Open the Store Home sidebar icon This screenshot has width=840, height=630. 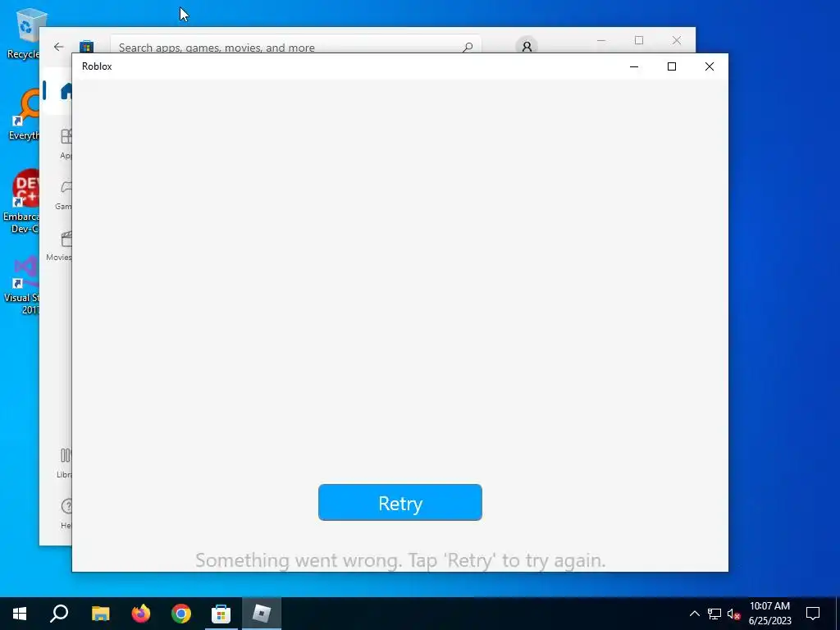tap(66, 91)
